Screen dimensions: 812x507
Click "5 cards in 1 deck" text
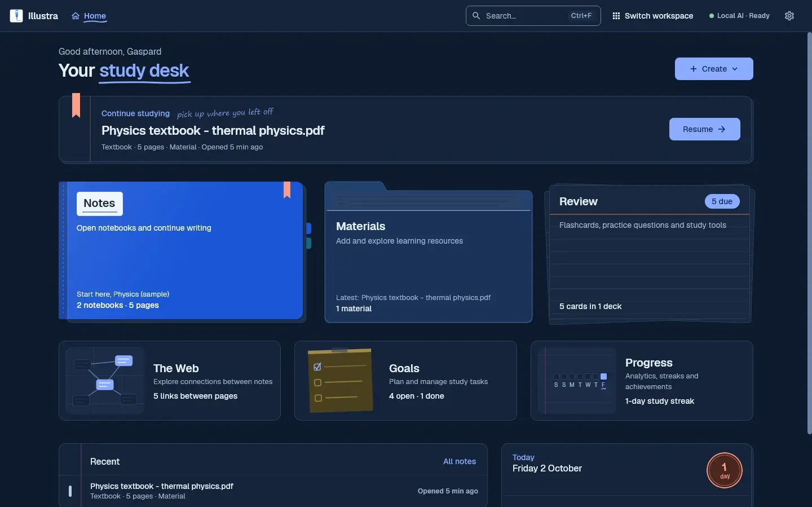[x=590, y=306]
